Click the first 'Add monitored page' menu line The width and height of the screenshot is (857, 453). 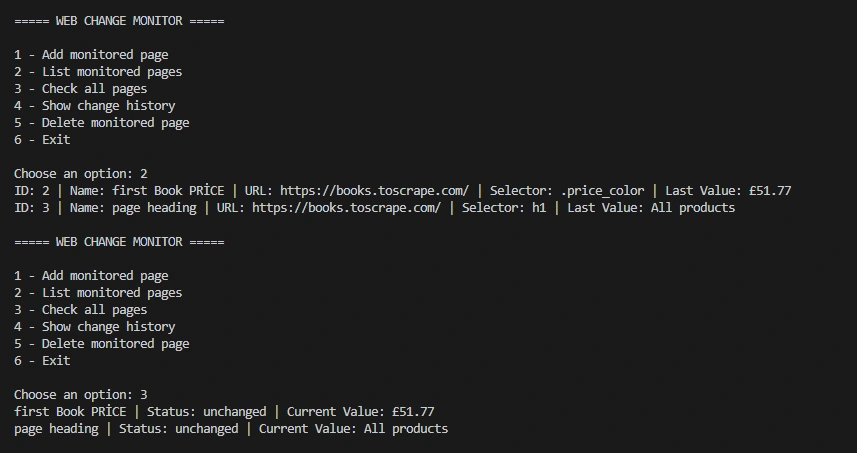pyautogui.click(x=91, y=55)
